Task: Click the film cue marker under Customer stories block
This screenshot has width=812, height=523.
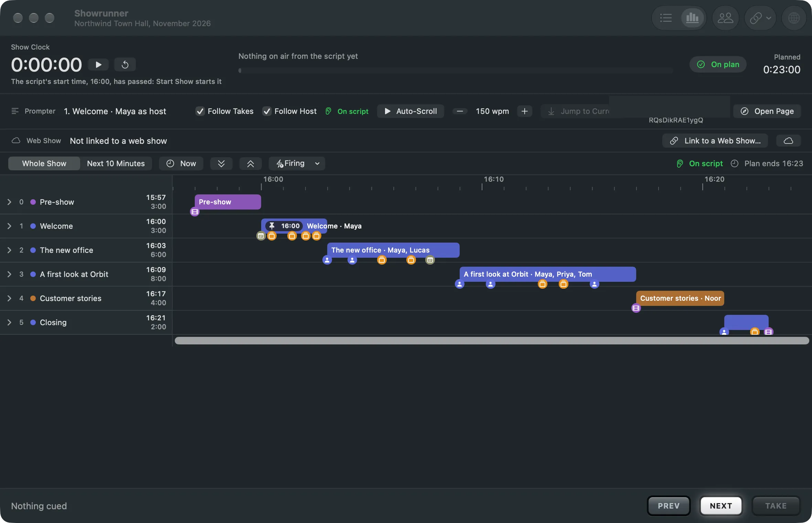Action: click(636, 308)
